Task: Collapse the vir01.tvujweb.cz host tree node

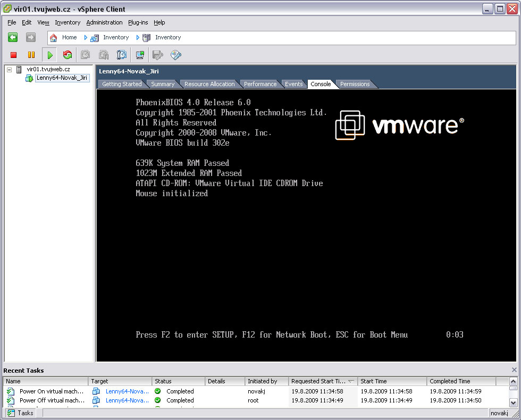Action: pyautogui.click(x=9, y=70)
